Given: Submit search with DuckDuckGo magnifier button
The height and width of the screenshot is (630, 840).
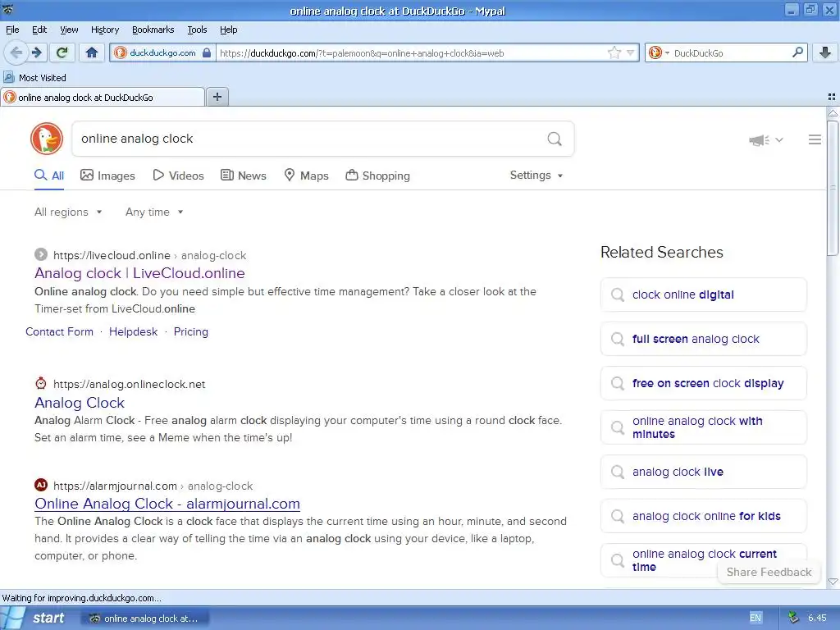Looking at the screenshot, I should (x=555, y=139).
